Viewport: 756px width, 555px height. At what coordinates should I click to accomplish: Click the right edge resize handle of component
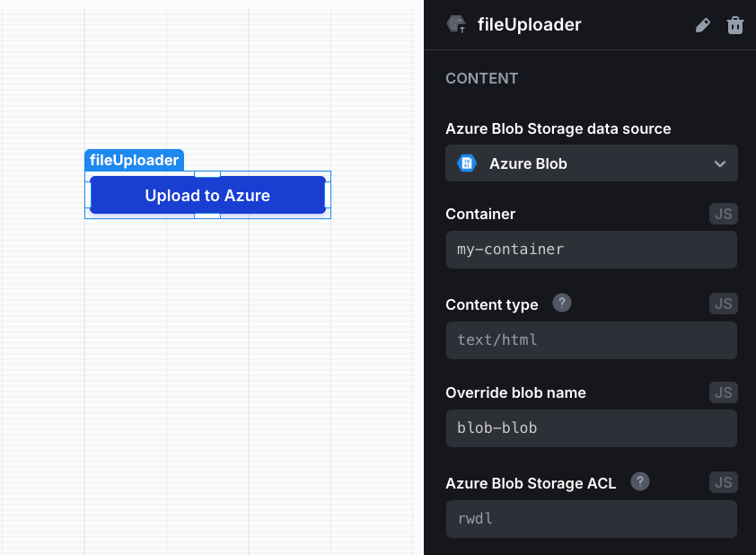click(328, 195)
